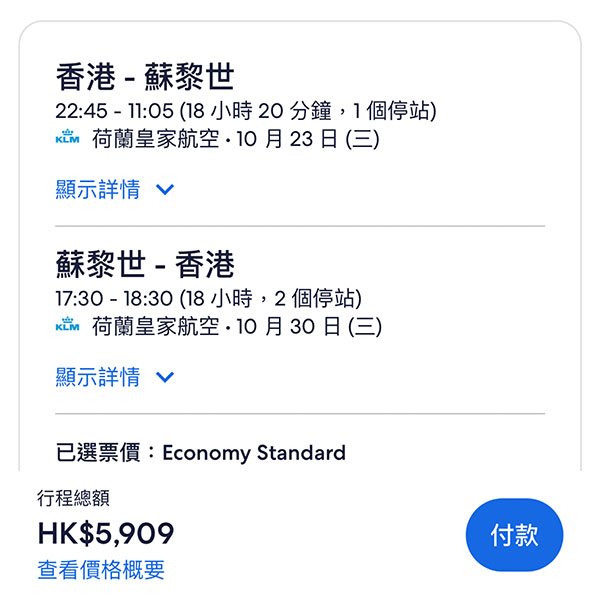The image size is (600, 600).
Task: Expand the chevron under the Hong Kong–Zurich flight
Action: (165, 190)
